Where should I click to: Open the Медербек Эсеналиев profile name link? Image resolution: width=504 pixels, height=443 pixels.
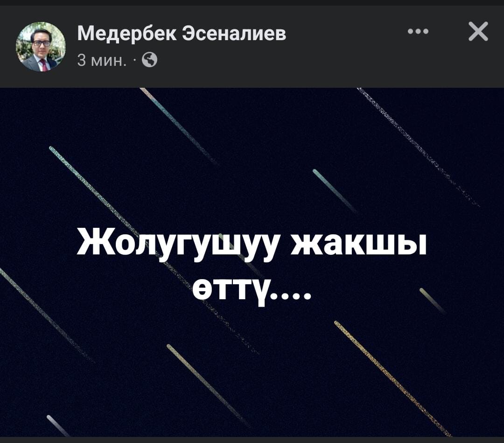[182, 34]
